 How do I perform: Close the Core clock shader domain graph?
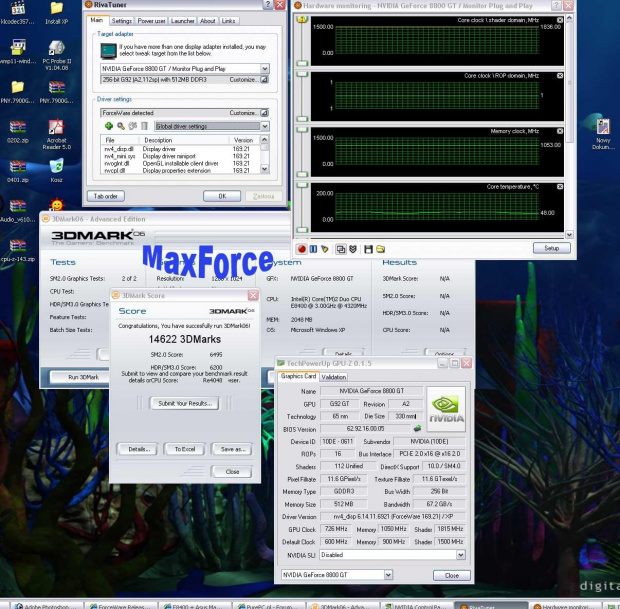(560, 20)
